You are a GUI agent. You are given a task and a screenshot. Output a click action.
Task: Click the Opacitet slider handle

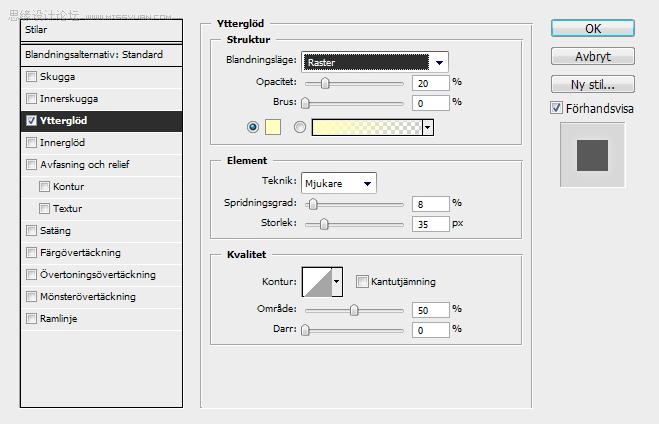[x=323, y=83]
